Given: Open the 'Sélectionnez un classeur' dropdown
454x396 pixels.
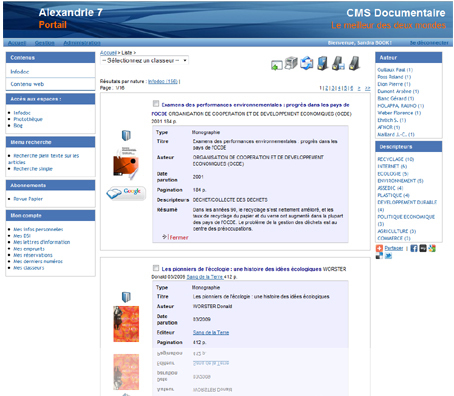Looking at the screenshot, I should (144, 60).
